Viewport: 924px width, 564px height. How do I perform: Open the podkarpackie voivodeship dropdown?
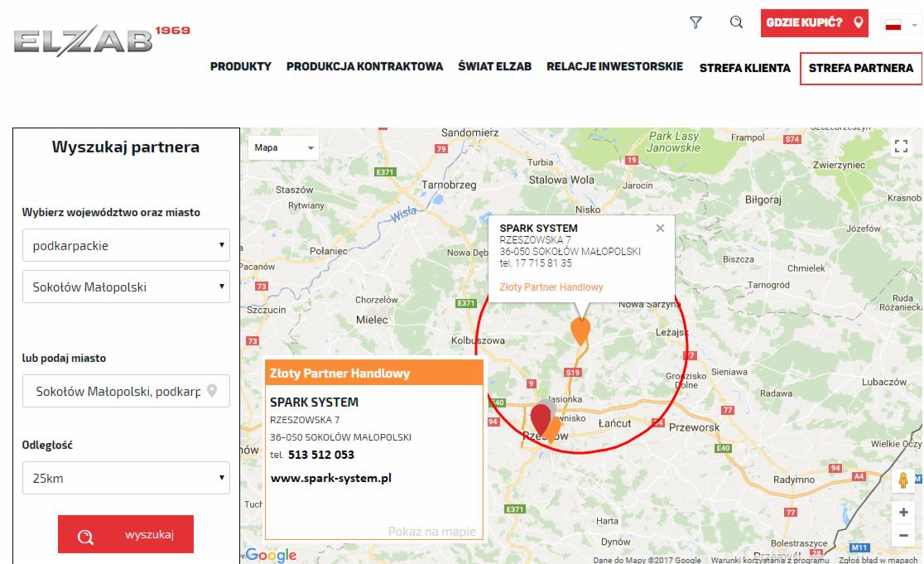coord(125,245)
